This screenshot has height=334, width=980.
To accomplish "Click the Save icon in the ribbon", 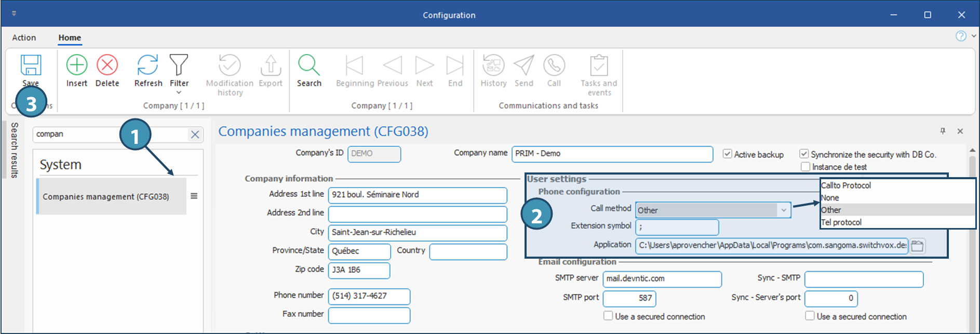I will coord(31,65).
